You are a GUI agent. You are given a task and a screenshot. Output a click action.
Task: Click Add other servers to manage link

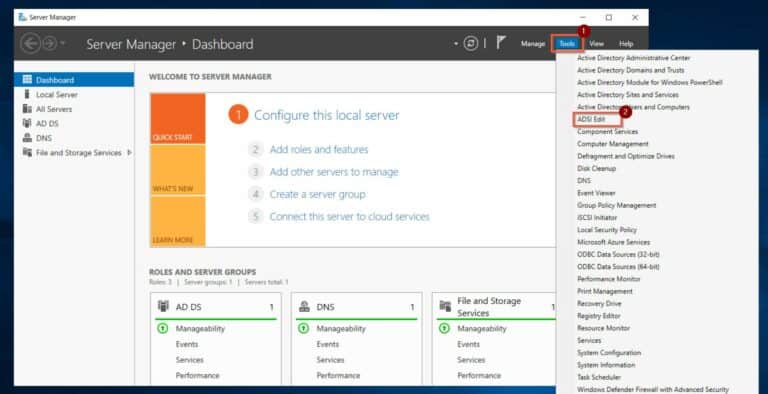click(x=334, y=172)
